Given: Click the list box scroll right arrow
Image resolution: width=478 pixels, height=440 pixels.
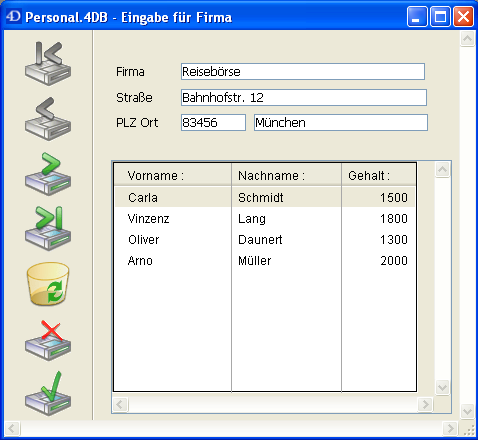Looking at the screenshot, I should [x=425, y=405].
